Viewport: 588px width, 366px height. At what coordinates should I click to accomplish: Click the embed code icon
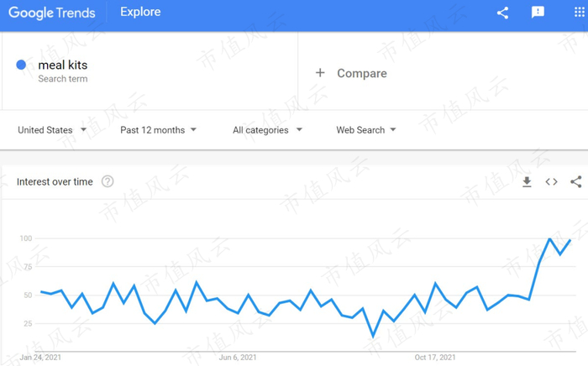(551, 182)
